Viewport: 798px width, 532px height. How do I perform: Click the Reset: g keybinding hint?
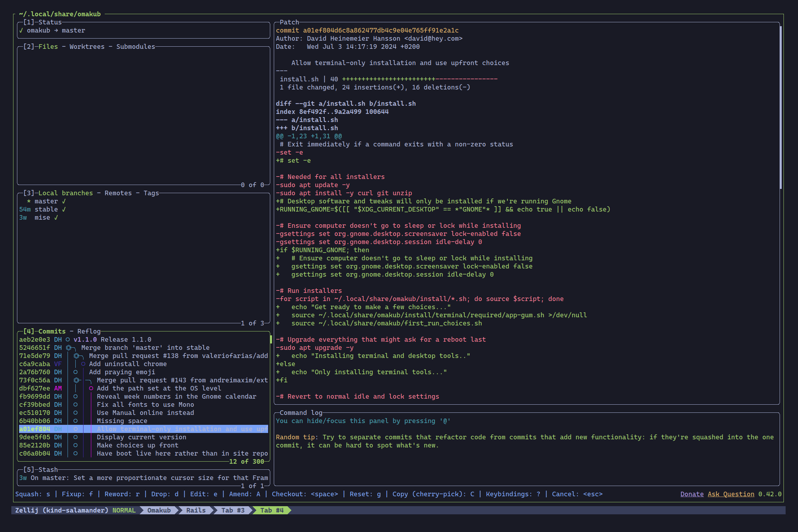tap(365, 494)
